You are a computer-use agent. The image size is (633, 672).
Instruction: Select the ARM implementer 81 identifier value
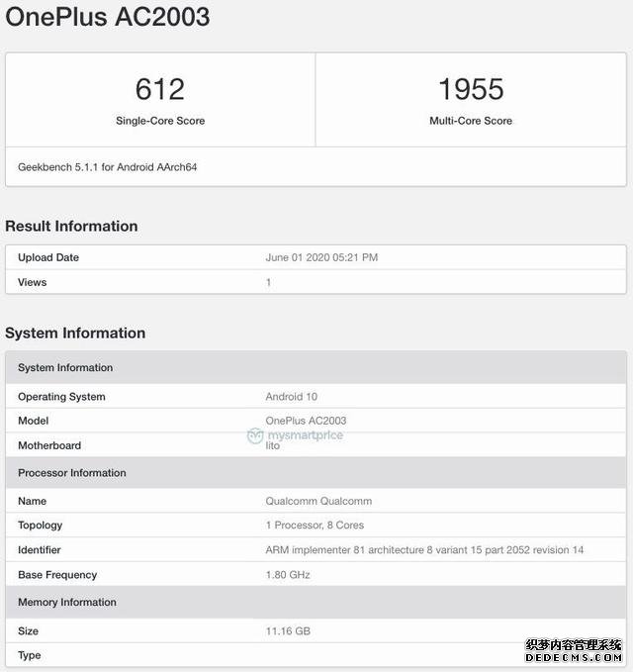tap(424, 550)
